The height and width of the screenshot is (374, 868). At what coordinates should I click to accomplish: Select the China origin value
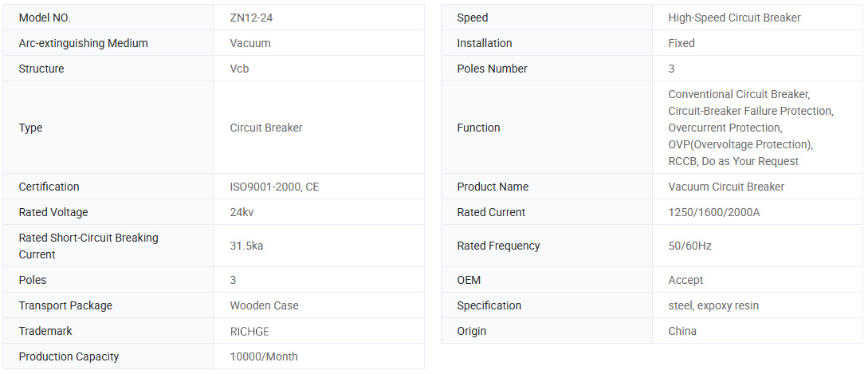682,331
